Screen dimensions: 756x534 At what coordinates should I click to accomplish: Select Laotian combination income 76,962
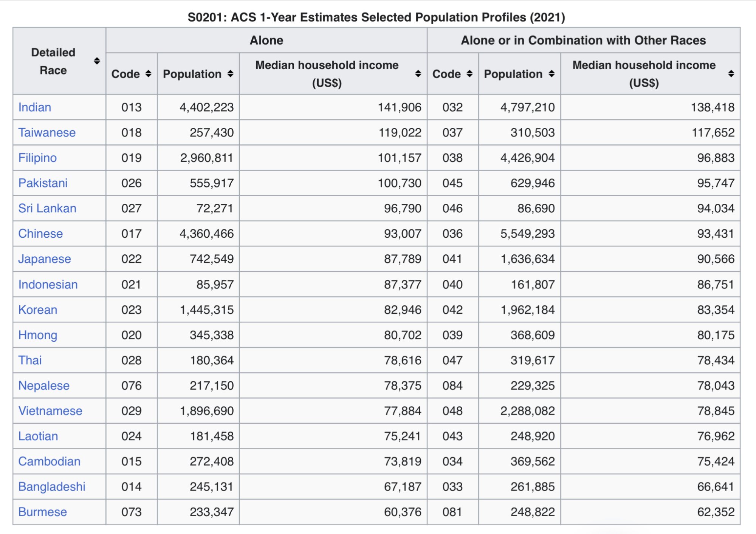coord(716,436)
